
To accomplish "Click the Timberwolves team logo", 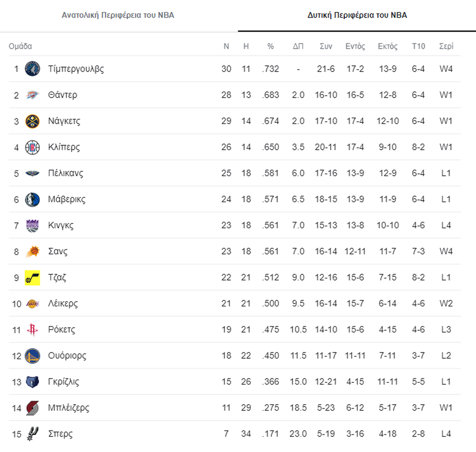I will (32, 69).
